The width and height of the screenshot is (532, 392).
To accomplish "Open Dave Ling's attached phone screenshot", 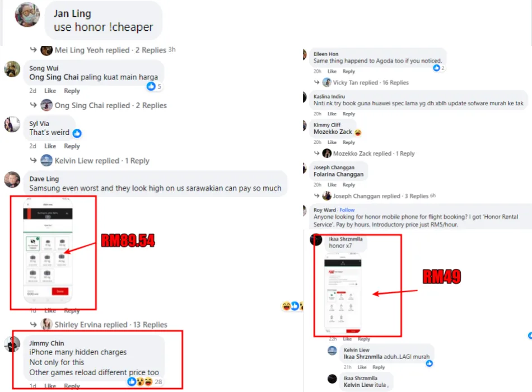I will tap(48, 251).
